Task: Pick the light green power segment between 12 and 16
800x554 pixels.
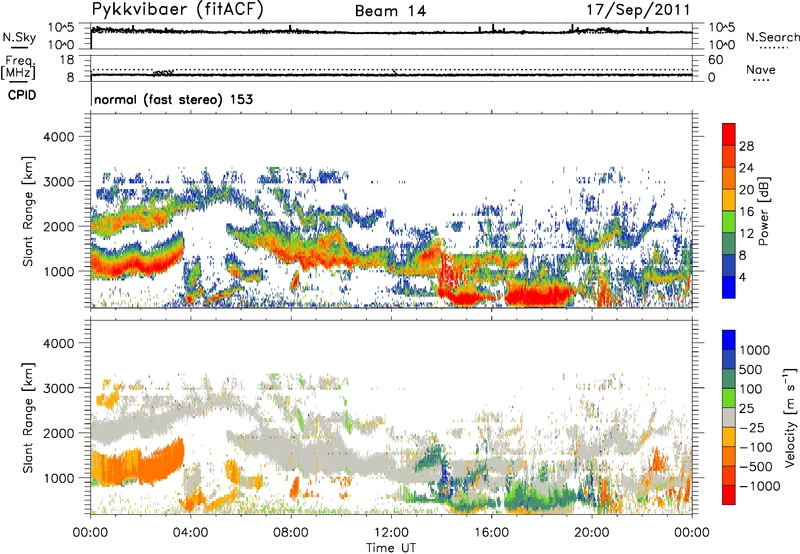Action: point(729,221)
